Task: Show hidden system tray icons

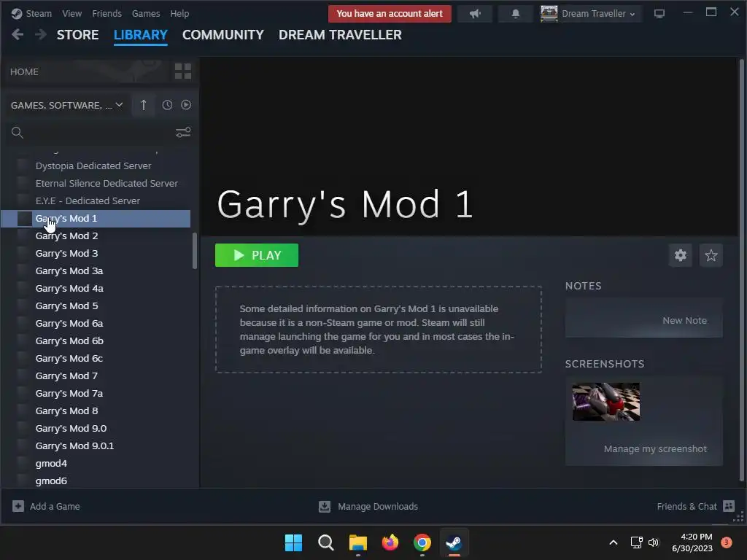Action: 614,542
